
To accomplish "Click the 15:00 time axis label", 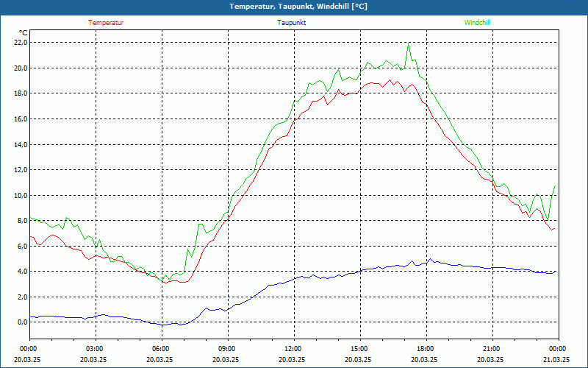I will (x=360, y=349).
